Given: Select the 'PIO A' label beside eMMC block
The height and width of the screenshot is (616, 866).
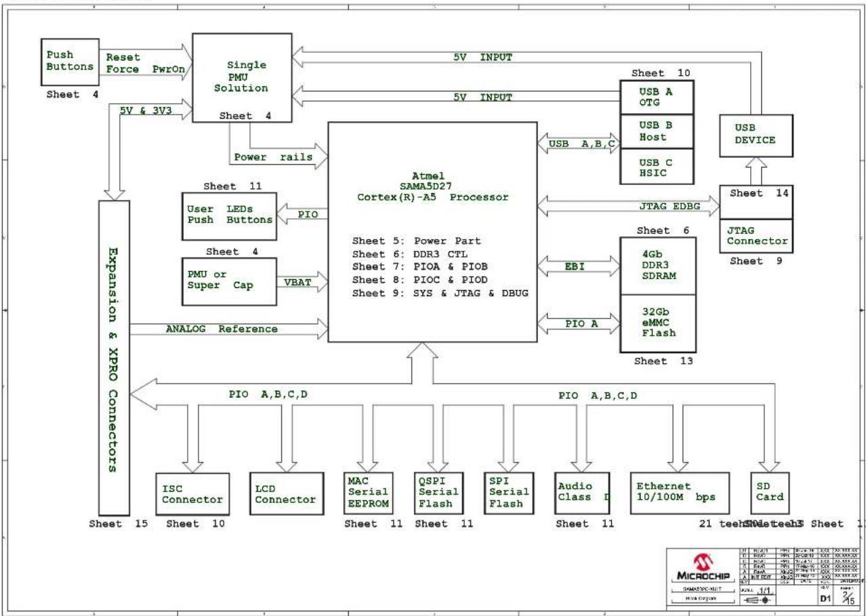Looking at the screenshot, I should pyautogui.click(x=580, y=324).
